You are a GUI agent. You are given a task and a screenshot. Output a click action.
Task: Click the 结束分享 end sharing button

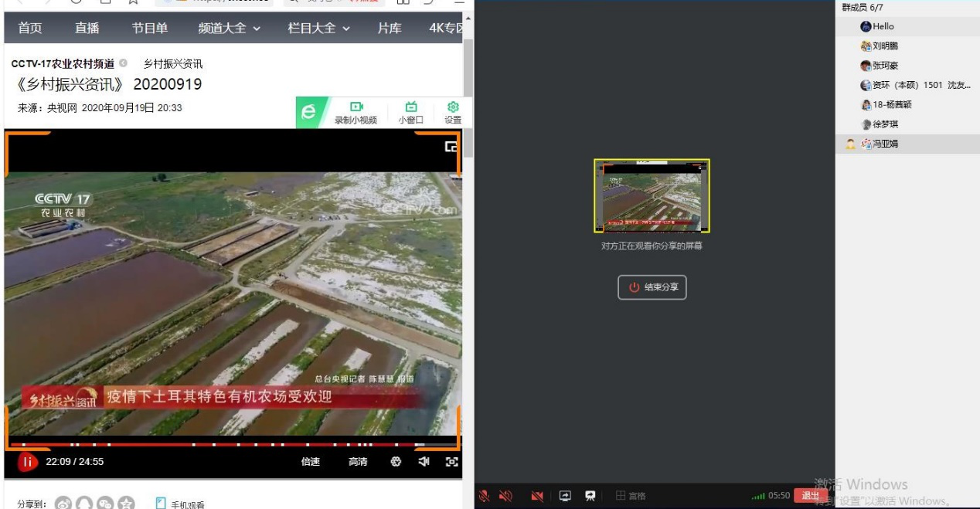(652, 287)
